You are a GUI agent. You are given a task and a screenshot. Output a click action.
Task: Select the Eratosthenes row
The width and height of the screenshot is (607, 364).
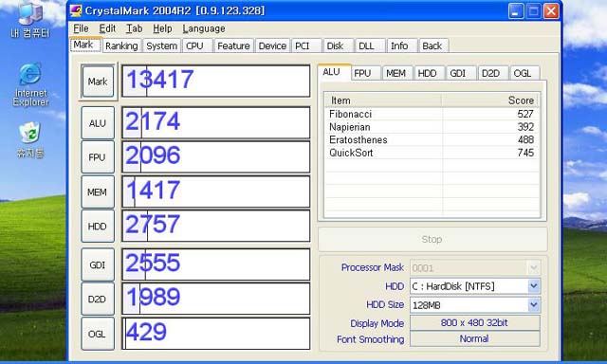(x=432, y=139)
